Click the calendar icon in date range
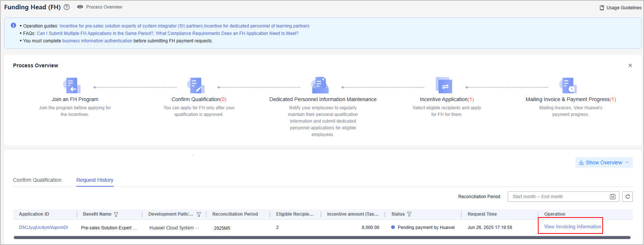This screenshot has width=644, height=245. pos(612,197)
